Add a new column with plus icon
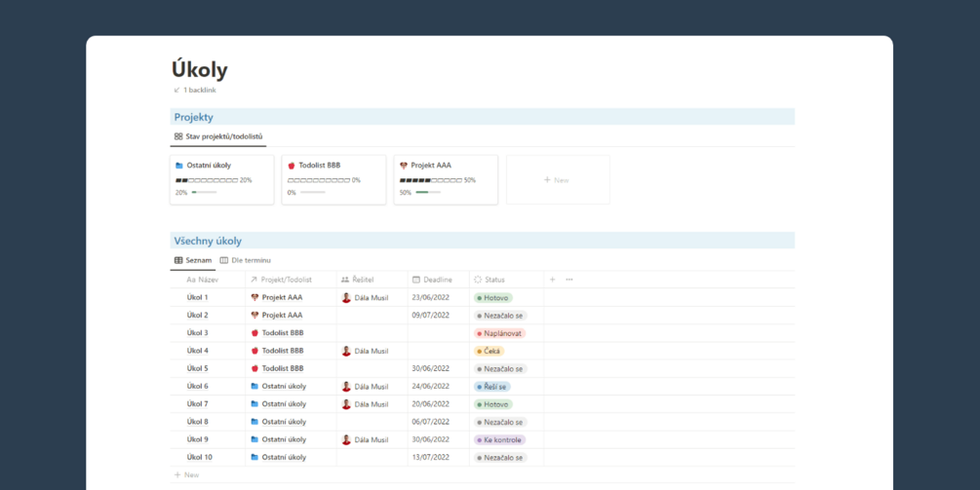980x490 pixels. click(552, 280)
